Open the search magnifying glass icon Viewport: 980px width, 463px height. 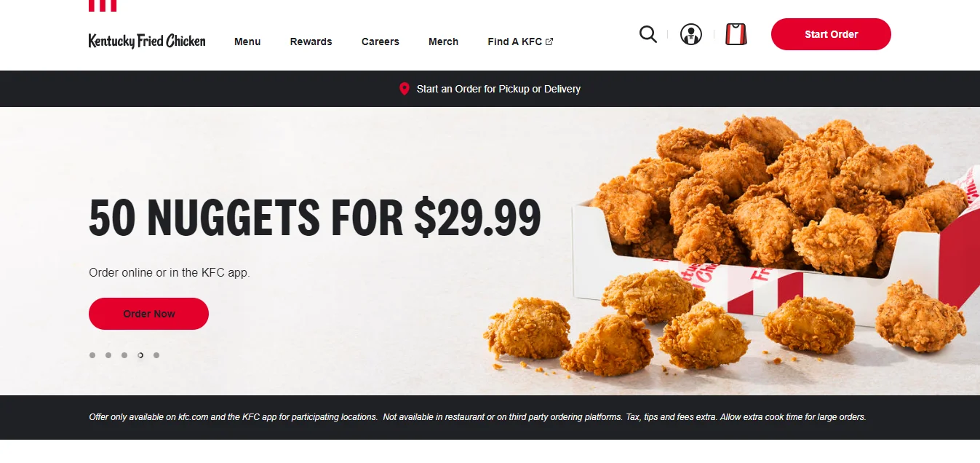[x=648, y=34]
